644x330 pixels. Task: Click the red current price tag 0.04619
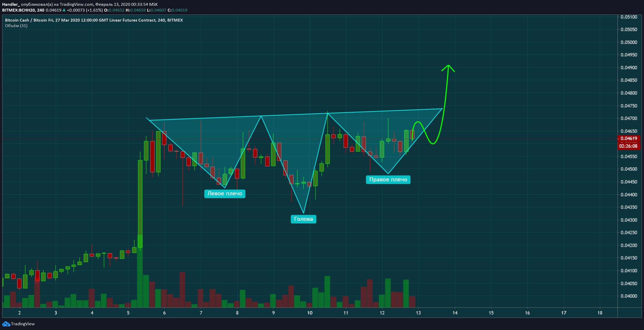[x=629, y=138]
